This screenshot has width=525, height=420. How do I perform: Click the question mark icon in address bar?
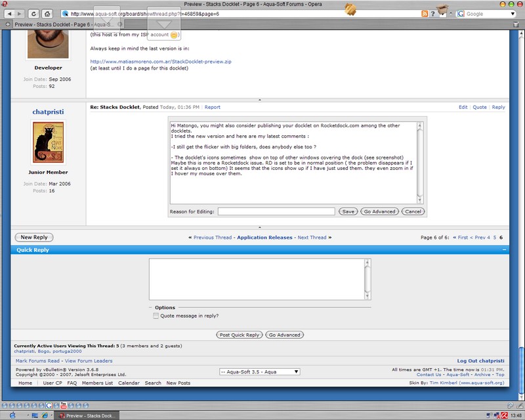tap(432, 14)
